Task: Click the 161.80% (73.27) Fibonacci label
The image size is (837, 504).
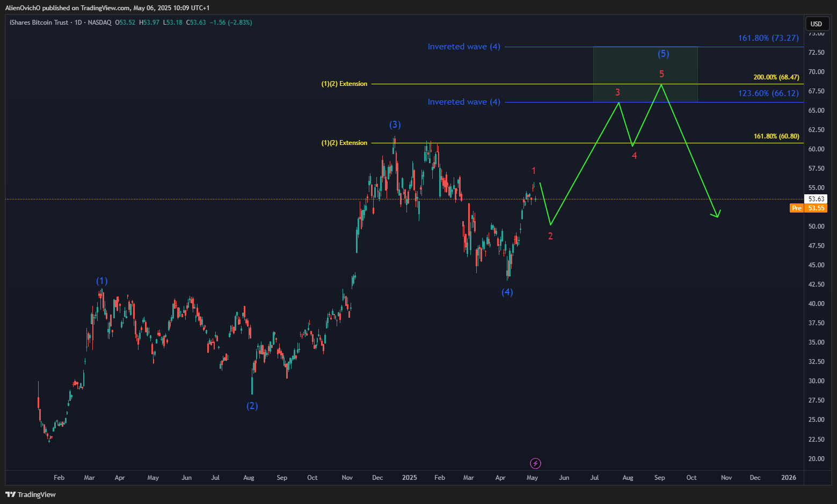Action: (768, 38)
